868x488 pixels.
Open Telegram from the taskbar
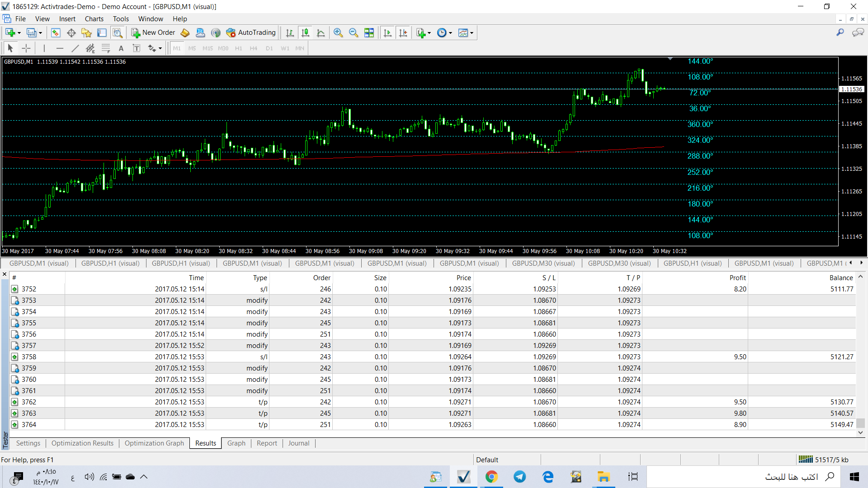point(519,477)
